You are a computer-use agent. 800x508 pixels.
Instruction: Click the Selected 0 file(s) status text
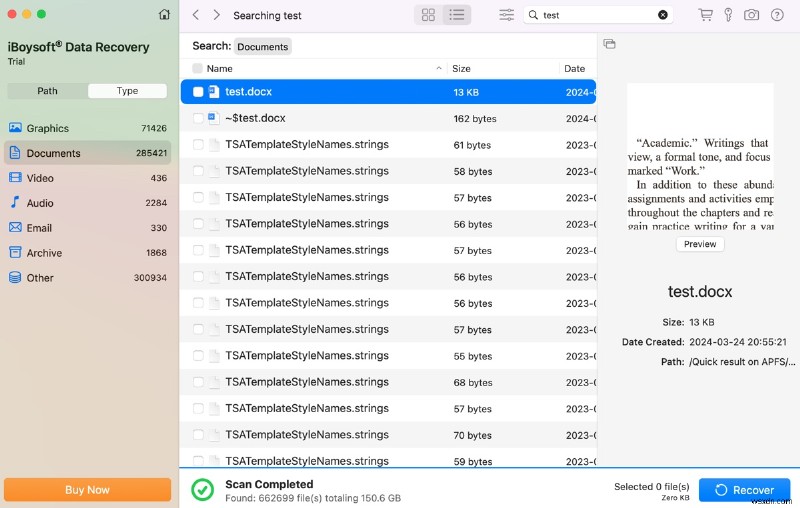pos(652,487)
